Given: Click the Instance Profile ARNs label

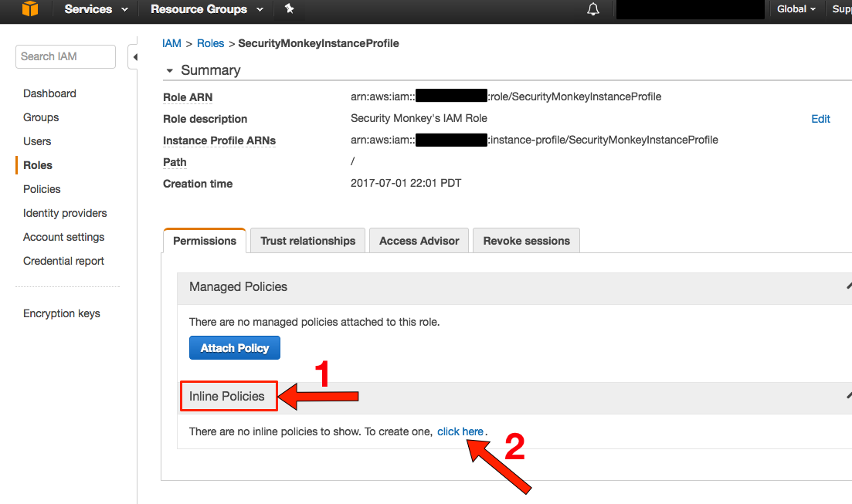Looking at the screenshot, I should [x=219, y=140].
